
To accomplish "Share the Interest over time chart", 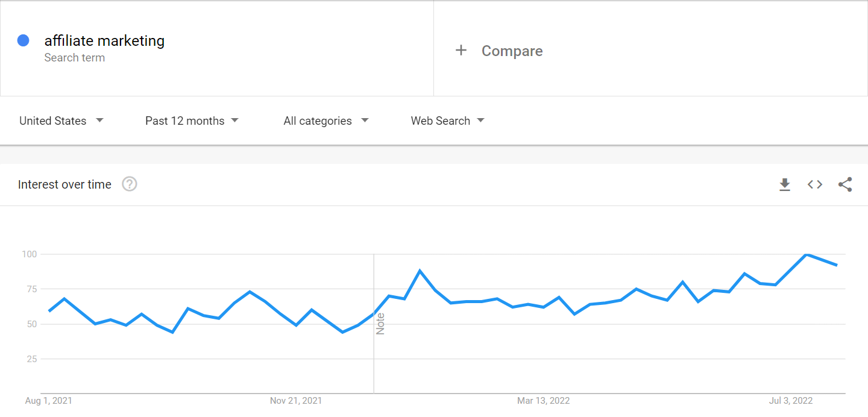I will pos(845,184).
